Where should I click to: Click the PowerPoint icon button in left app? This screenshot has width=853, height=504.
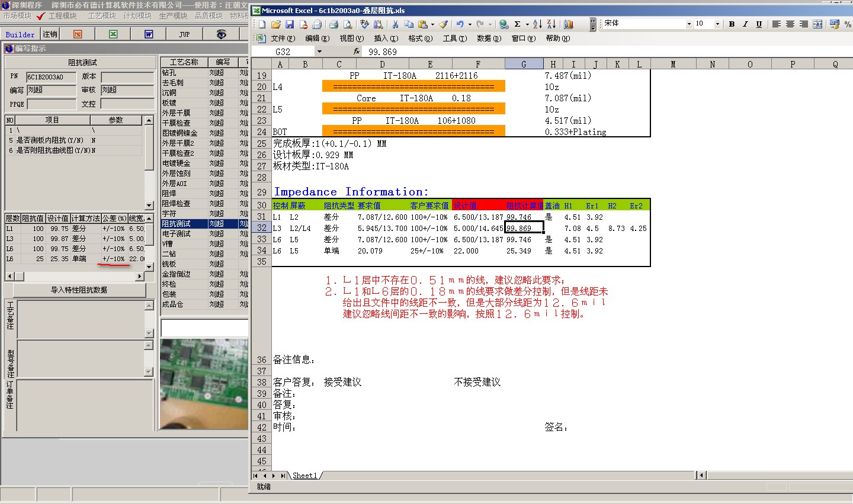[x=78, y=34]
